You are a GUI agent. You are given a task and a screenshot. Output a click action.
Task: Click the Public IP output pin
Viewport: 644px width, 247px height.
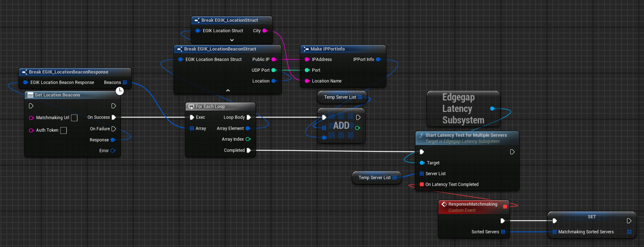pos(274,59)
